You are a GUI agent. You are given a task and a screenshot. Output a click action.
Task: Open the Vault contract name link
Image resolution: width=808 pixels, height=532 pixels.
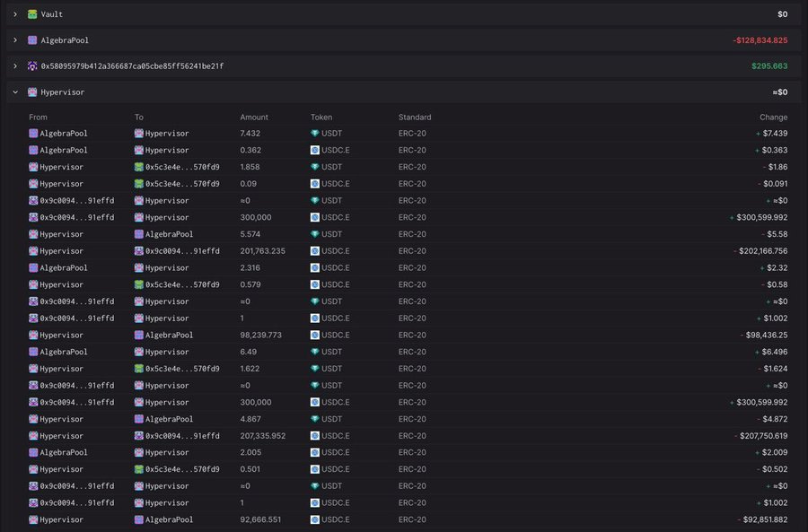52,14
